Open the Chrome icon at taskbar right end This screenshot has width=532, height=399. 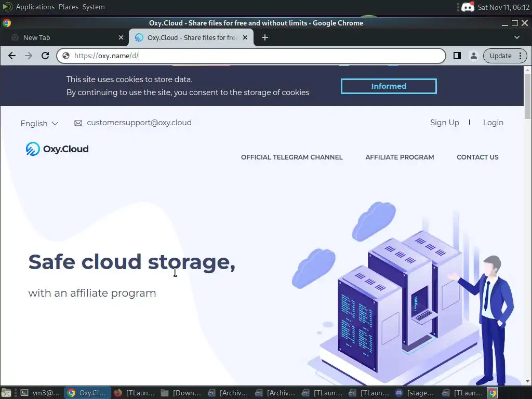[493, 393]
